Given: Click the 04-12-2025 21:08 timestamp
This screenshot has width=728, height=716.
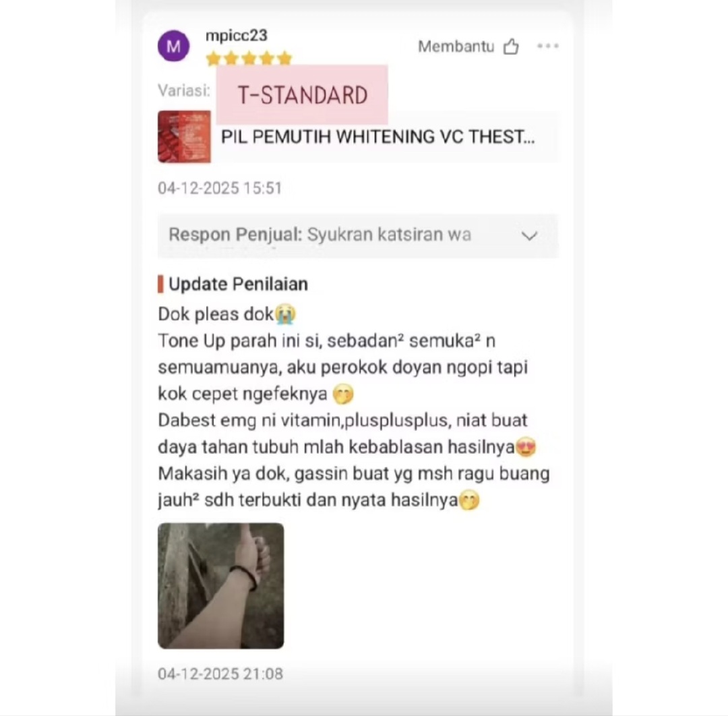Looking at the screenshot, I should [x=220, y=674].
